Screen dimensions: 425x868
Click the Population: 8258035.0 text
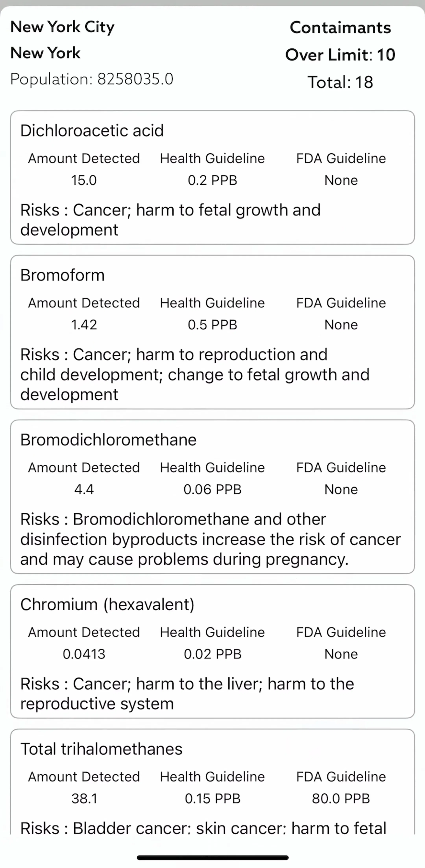(x=92, y=79)
